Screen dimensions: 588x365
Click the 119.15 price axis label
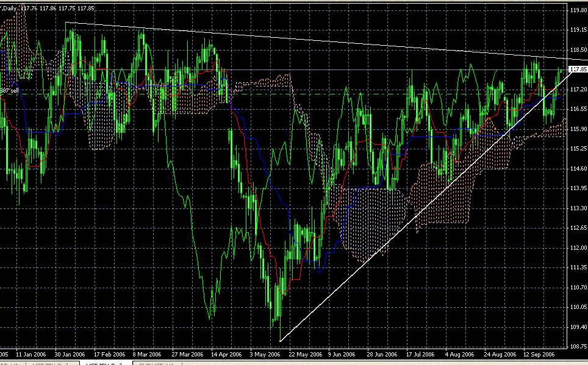[578, 30]
